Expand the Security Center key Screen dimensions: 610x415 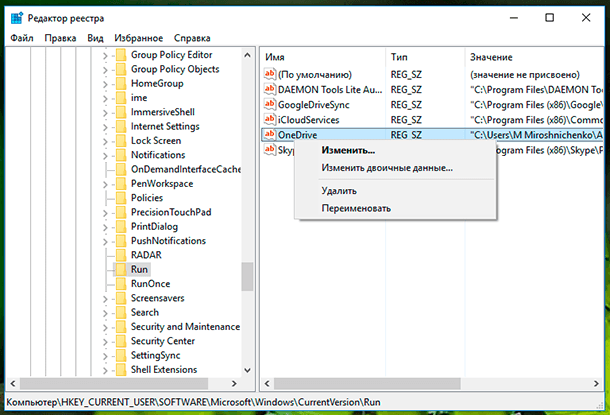click(105, 342)
